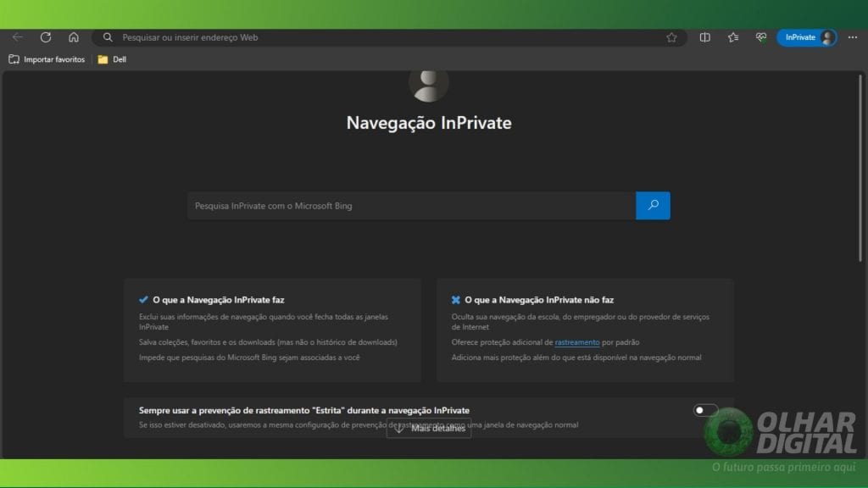Viewport: 868px width, 488px height.
Task: Click the blue Bing search button
Action: pyautogui.click(x=654, y=206)
